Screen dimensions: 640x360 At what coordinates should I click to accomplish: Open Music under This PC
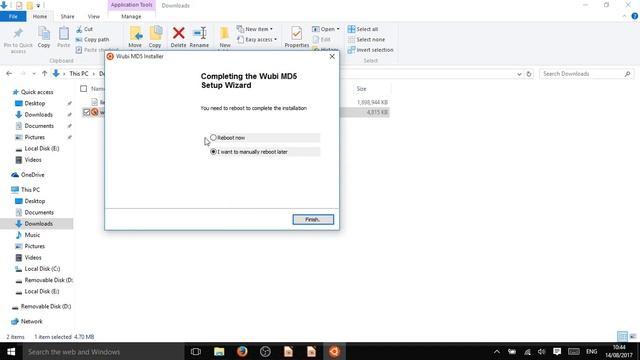(32, 235)
